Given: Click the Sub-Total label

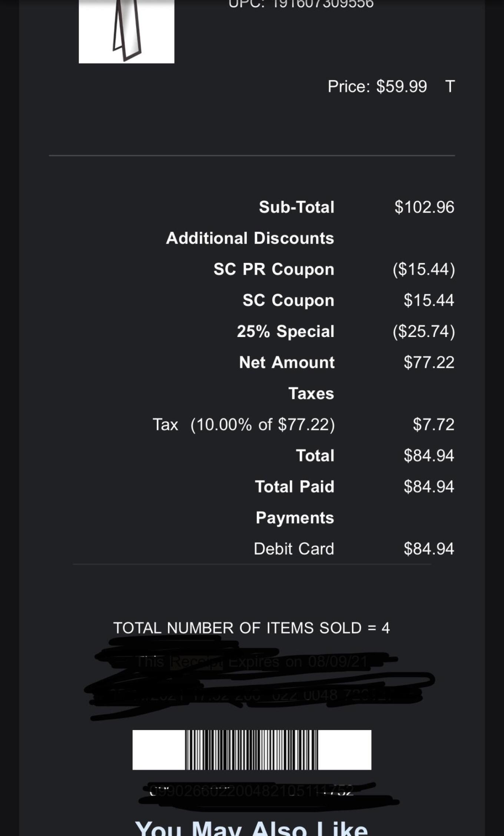Looking at the screenshot, I should 297,207.
